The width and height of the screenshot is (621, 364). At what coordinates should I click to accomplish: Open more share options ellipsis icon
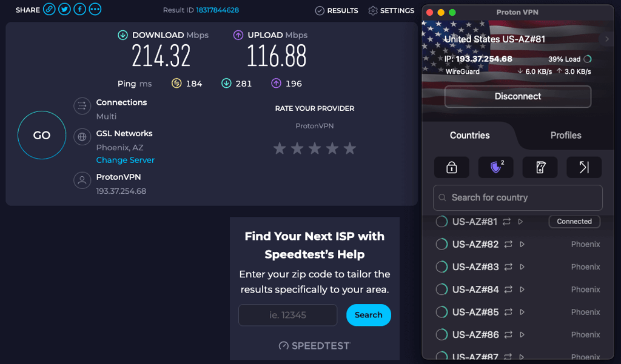(x=95, y=9)
